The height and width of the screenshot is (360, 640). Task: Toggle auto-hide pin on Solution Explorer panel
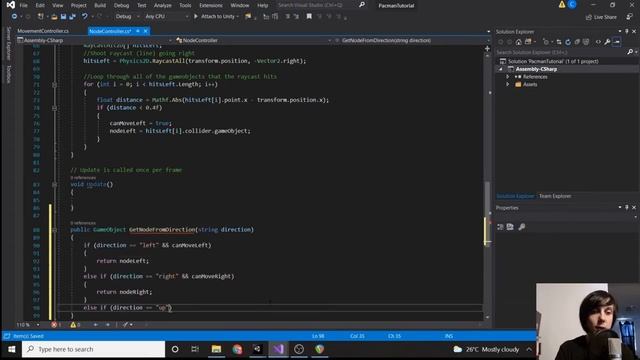tap(627, 31)
